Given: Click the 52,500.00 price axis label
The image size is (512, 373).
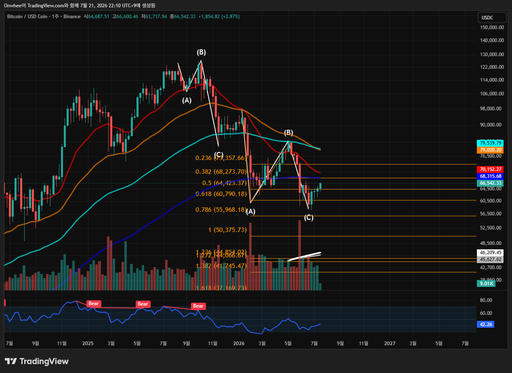Looking at the screenshot, I should click(x=491, y=228).
